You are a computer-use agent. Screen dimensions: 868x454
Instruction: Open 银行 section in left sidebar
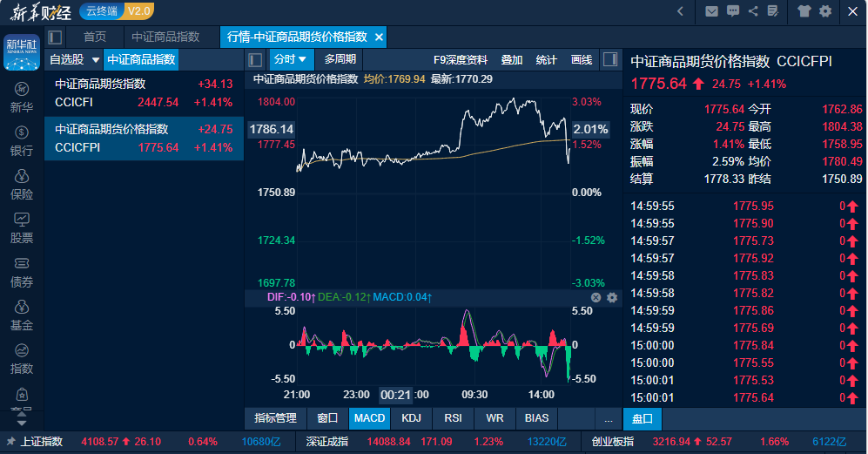coord(22,140)
